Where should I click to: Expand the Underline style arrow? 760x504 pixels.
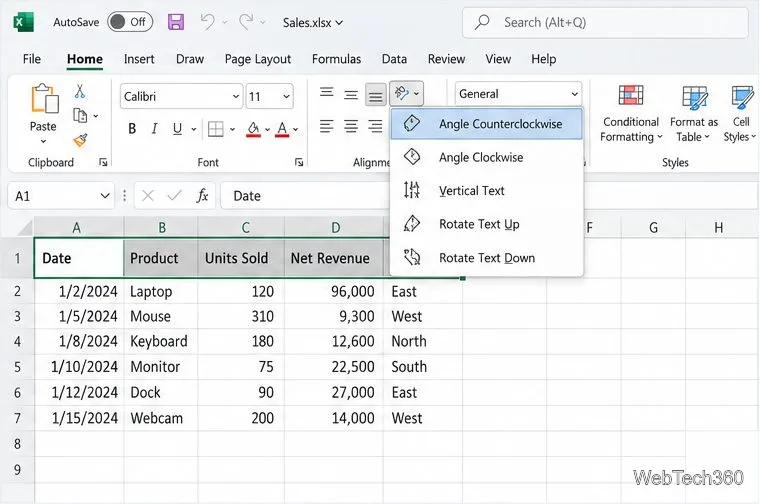[194, 129]
